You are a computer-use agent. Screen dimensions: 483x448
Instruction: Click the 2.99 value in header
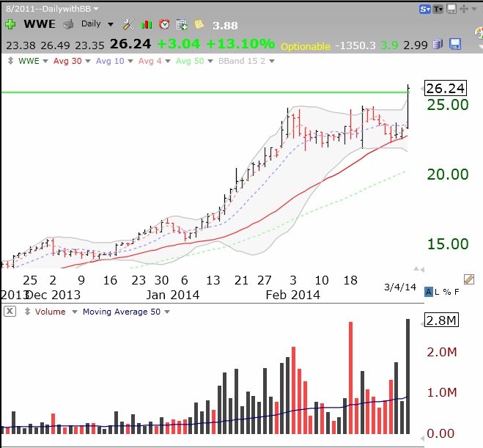click(x=416, y=45)
